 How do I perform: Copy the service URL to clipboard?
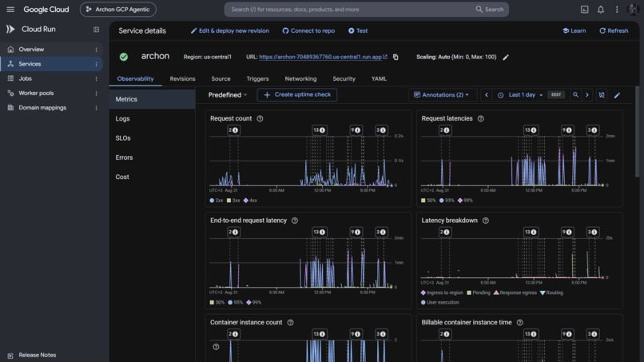396,57
